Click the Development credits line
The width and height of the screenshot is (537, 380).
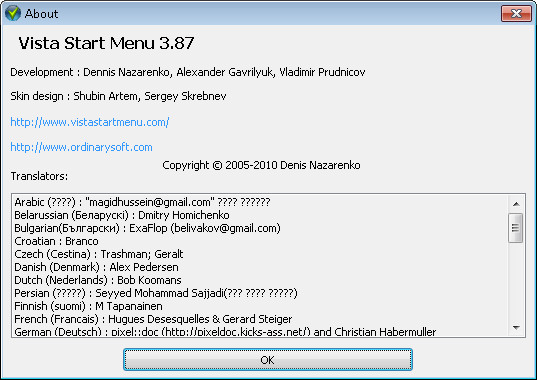click(188, 72)
